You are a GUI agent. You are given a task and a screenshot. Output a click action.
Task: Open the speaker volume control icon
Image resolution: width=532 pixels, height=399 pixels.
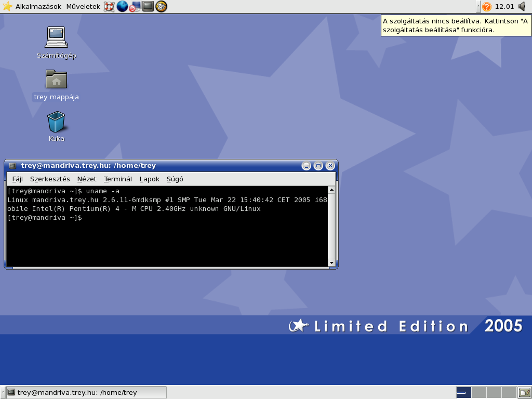click(x=523, y=6)
